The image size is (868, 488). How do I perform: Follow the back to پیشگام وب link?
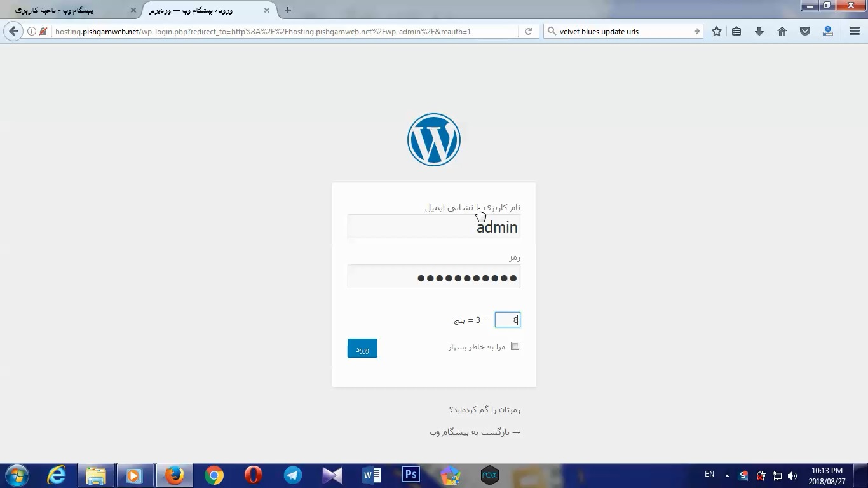click(x=475, y=432)
